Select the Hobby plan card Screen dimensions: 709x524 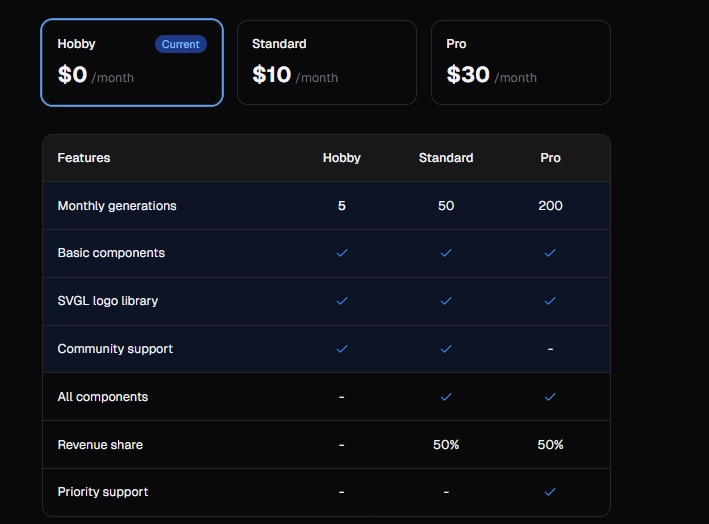[x=131, y=62]
